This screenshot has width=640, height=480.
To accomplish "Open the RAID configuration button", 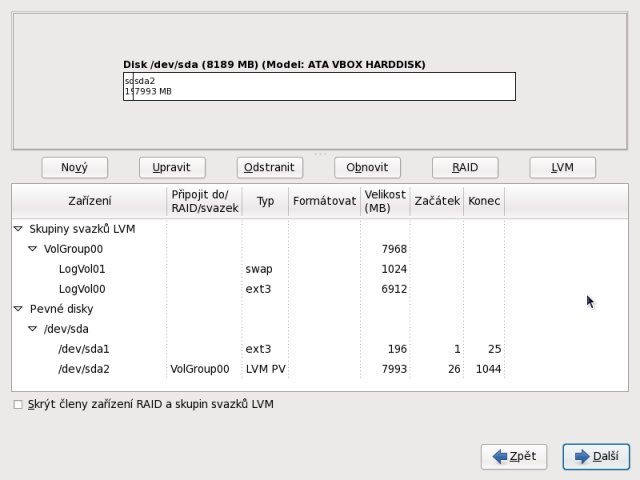I will click(x=465, y=168).
